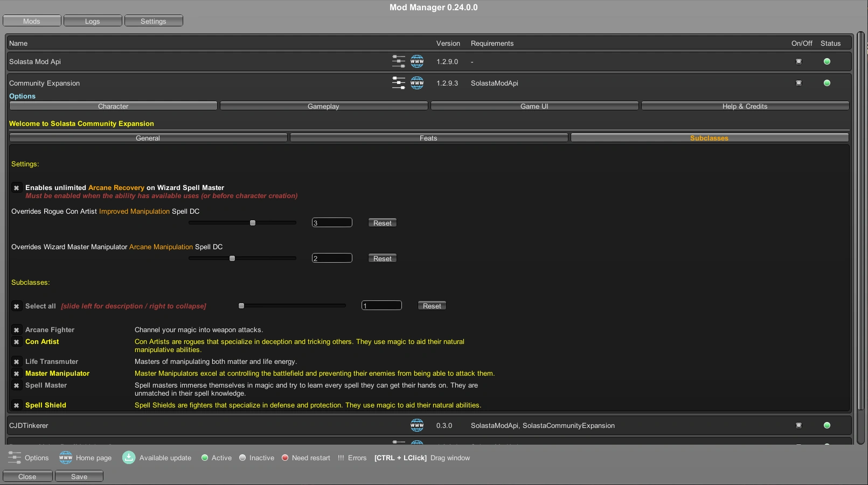Click the Options label under Community Expansion
The image size is (868, 485).
(x=22, y=96)
